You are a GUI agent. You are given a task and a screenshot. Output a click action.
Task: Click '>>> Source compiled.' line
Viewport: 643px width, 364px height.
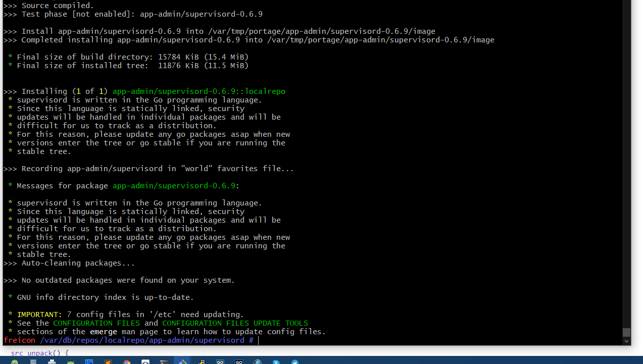coord(48,6)
